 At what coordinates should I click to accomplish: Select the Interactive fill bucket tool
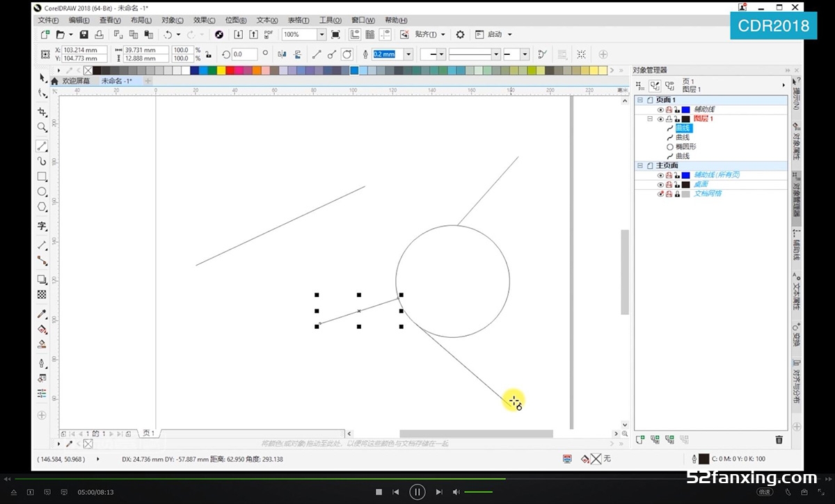[42, 329]
